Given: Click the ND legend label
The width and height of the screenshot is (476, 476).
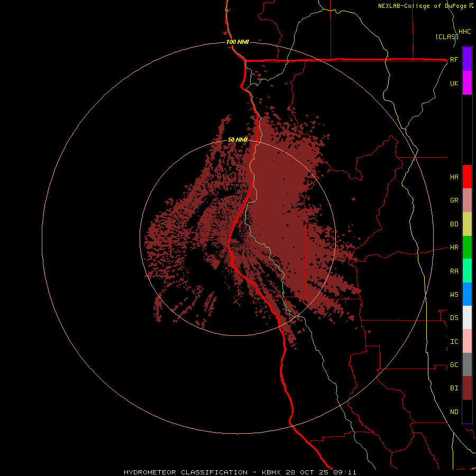Looking at the screenshot, I should (454, 412).
